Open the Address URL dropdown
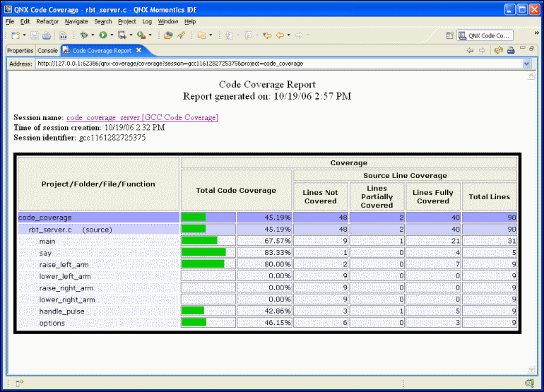This screenshot has width=544, height=392. click(526, 64)
